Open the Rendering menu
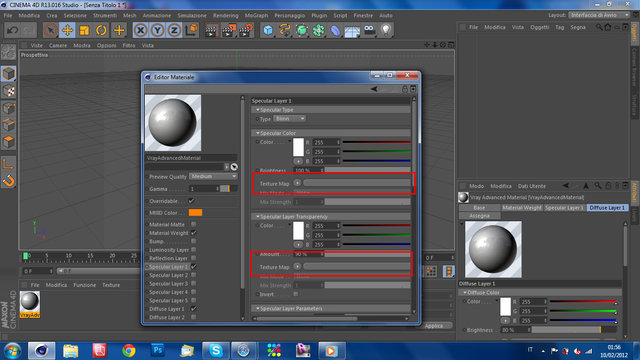Viewport: 640px width, 360px height. pos(225,16)
